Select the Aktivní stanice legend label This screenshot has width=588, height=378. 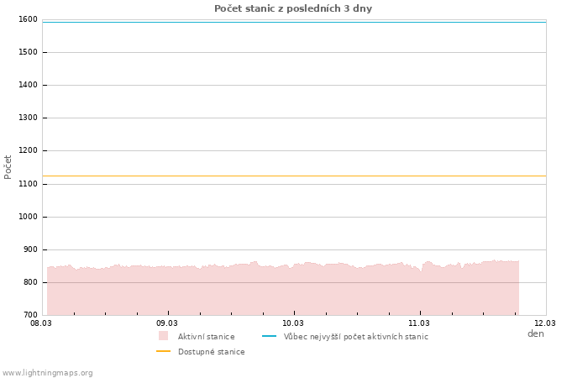[x=206, y=337]
